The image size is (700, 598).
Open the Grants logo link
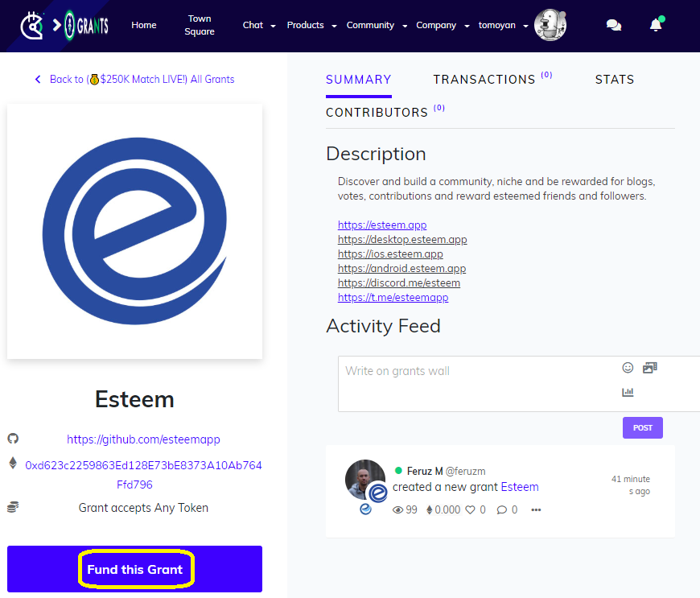86,26
